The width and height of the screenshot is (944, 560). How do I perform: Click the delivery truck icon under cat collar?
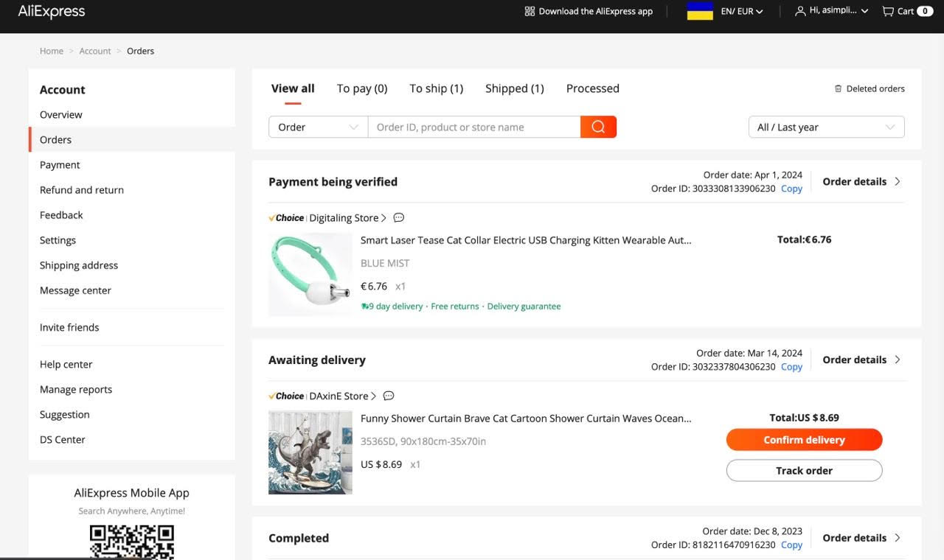click(x=364, y=307)
